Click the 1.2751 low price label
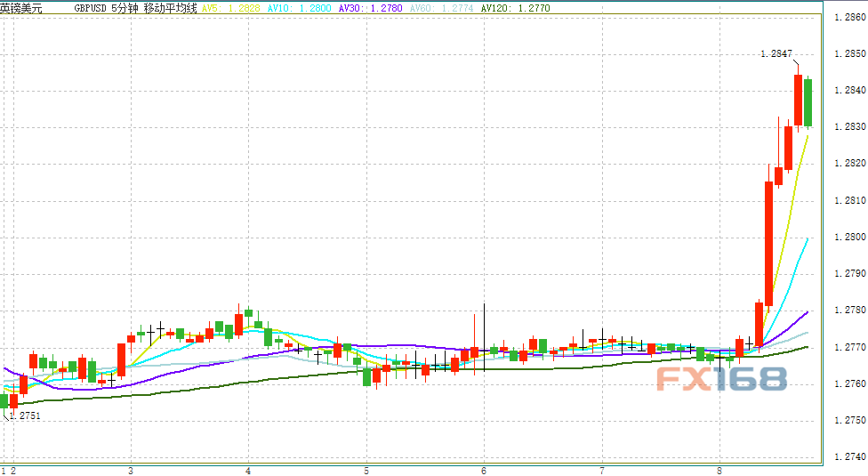868x476 pixels. [x=26, y=415]
